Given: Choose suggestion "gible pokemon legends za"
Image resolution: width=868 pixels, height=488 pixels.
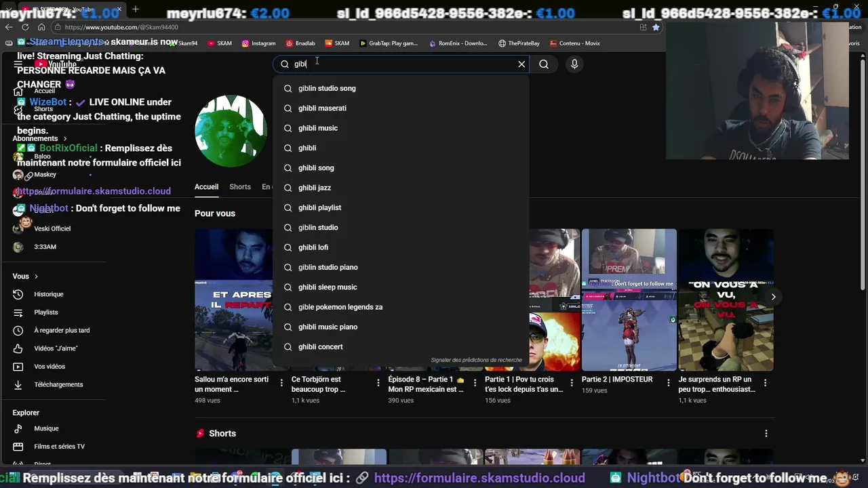Looking at the screenshot, I should tap(401, 307).
